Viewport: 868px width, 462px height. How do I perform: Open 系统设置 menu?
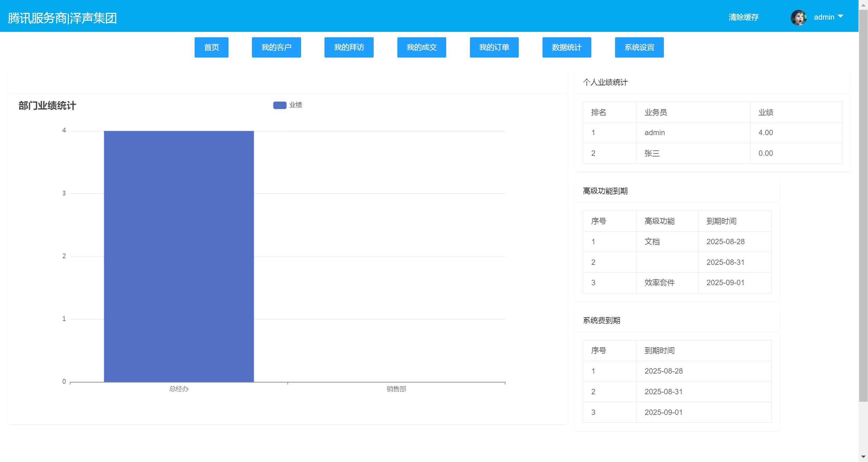click(639, 47)
